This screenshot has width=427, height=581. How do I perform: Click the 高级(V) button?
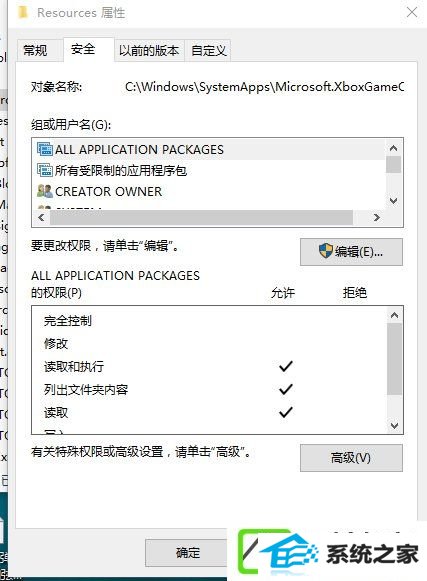click(x=351, y=458)
